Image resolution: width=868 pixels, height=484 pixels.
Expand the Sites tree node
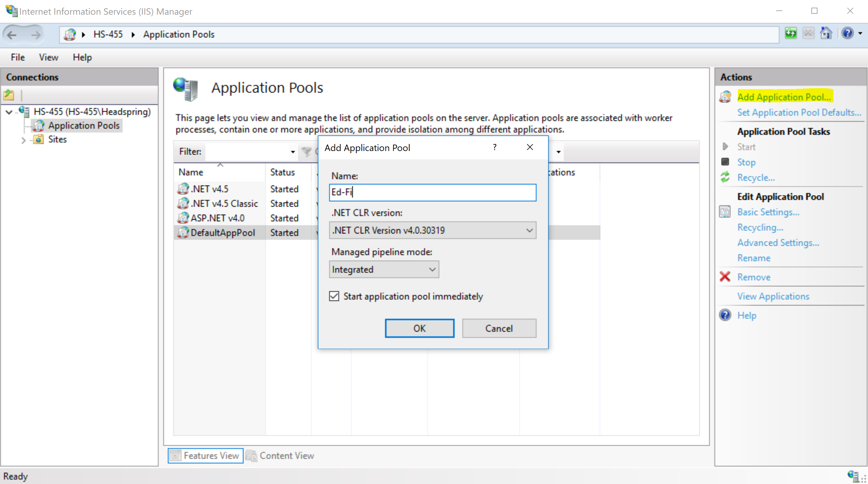pyautogui.click(x=23, y=140)
